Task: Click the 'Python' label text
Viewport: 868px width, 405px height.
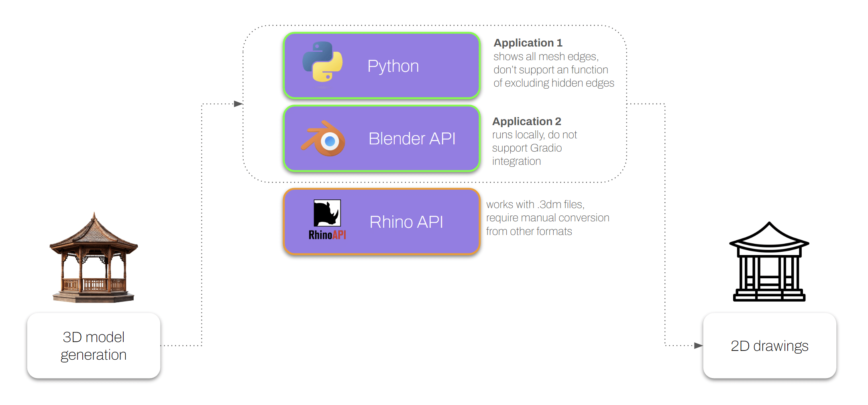Action: [x=393, y=66]
